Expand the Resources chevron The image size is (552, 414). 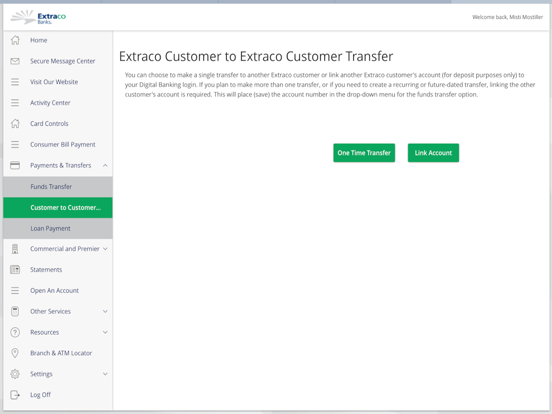coord(105,332)
